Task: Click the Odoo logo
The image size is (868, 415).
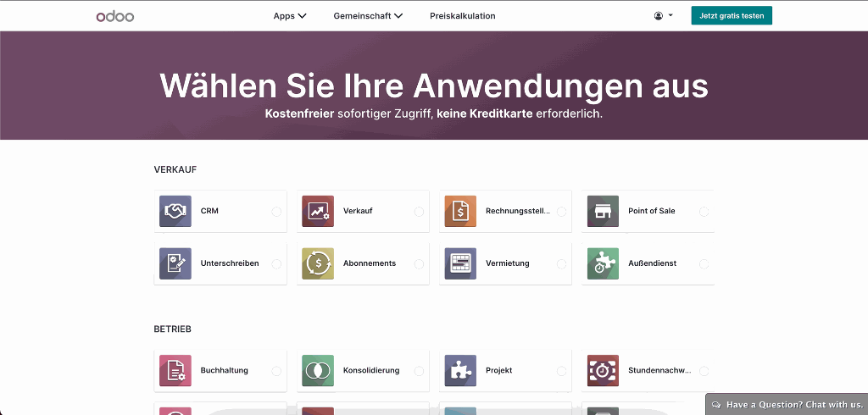Action: (115, 16)
